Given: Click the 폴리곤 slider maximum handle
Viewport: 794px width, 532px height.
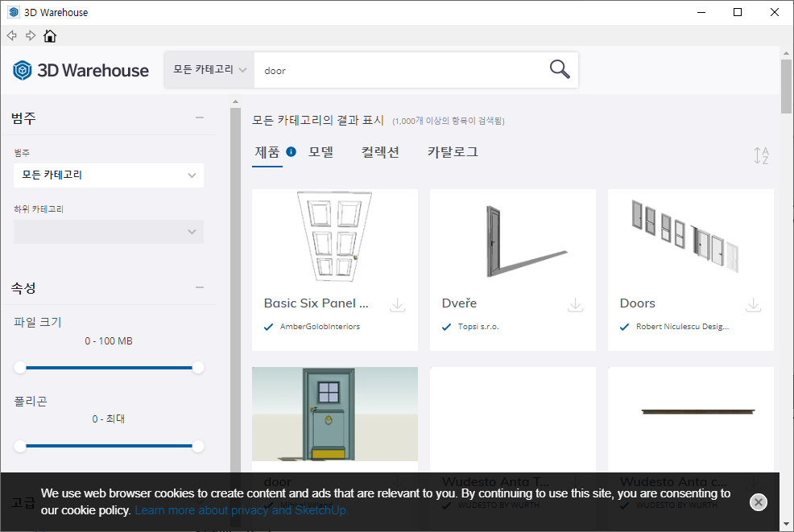Looking at the screenshot, I should coord(198,446).
